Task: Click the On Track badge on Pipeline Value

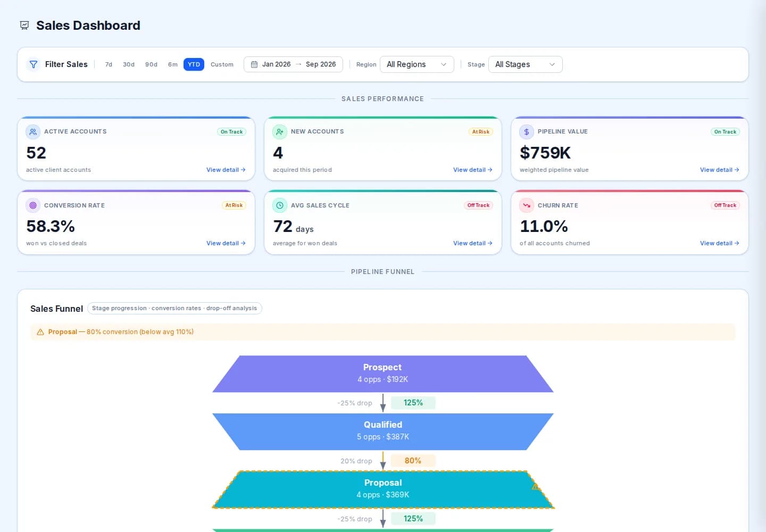Action: tap(725, 132)
